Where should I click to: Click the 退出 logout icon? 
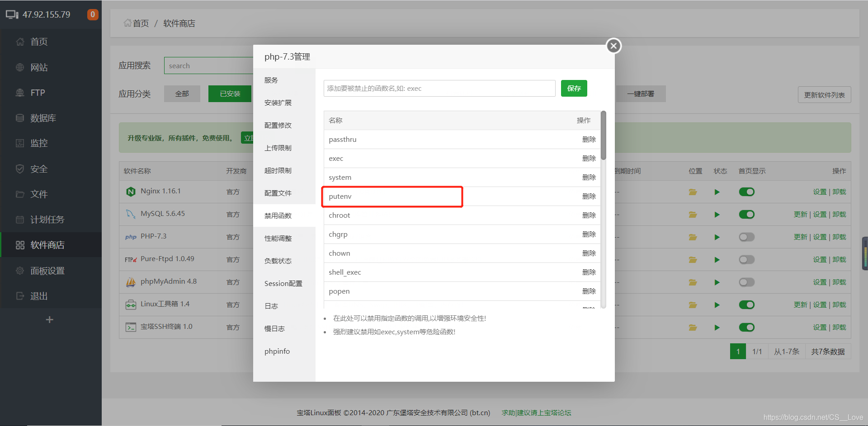tap(20, 296)
